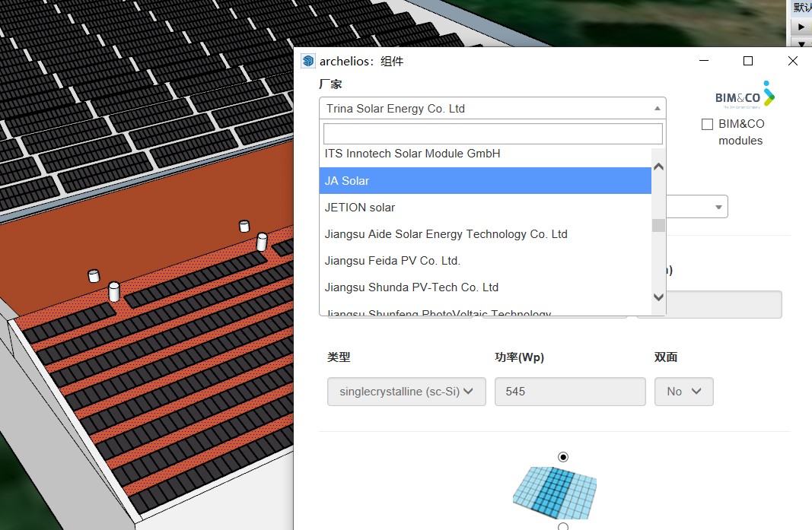Click the play arrow in SketchUp tray
812x530 pixels.
tap(801, 27)
